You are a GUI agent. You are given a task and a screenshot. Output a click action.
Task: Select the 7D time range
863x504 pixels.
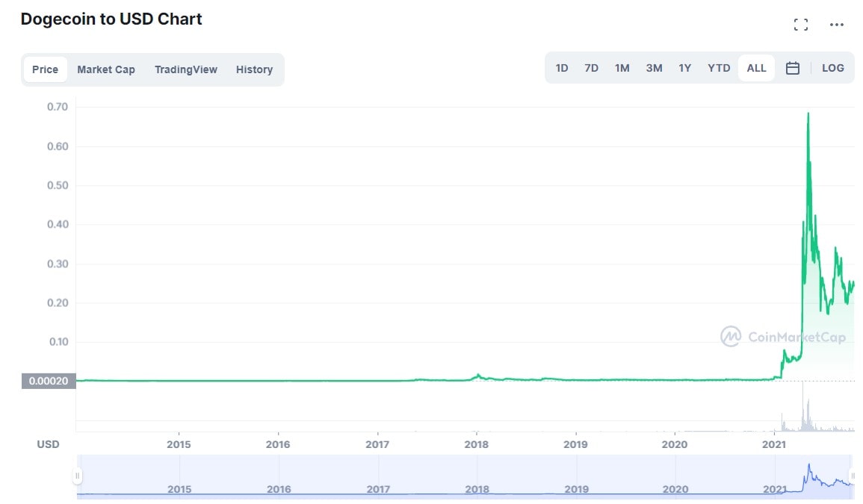click(x=591, y=68)
